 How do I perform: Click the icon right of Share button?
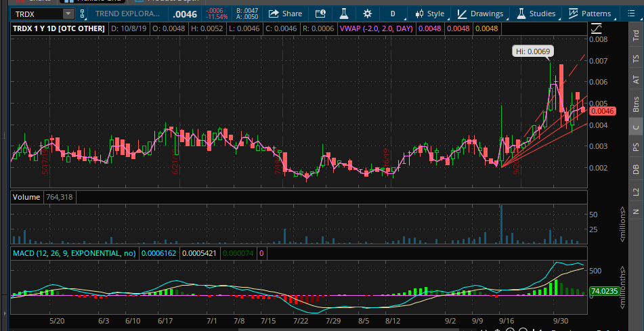320,14
